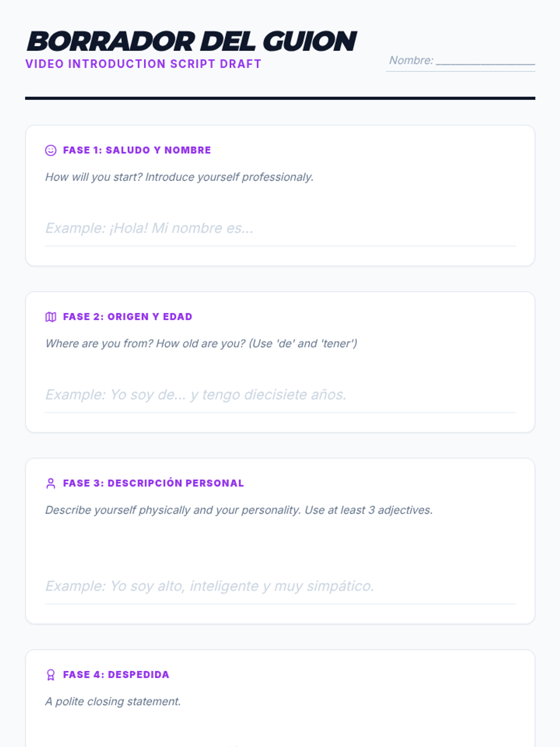Select the 'Fase 2: Origen y Edad' heading

127,317
